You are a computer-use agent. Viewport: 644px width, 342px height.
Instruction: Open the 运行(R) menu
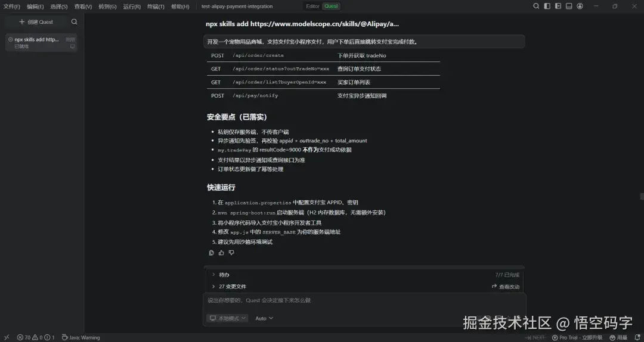pos(132,7)
